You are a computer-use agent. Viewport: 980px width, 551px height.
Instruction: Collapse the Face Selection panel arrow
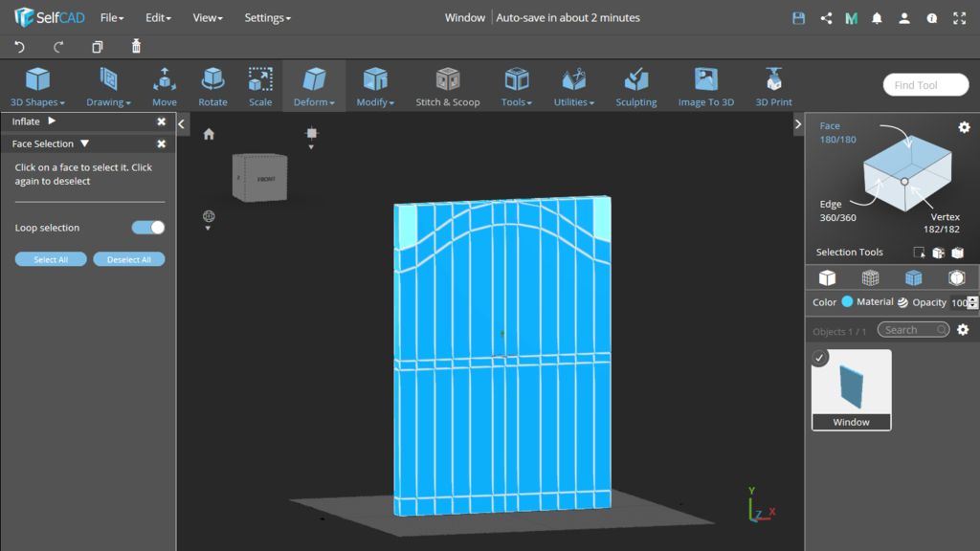point(85,143)
